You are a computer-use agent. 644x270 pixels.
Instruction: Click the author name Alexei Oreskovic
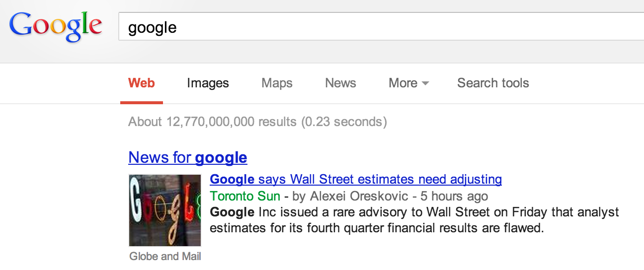click(359, 196)
